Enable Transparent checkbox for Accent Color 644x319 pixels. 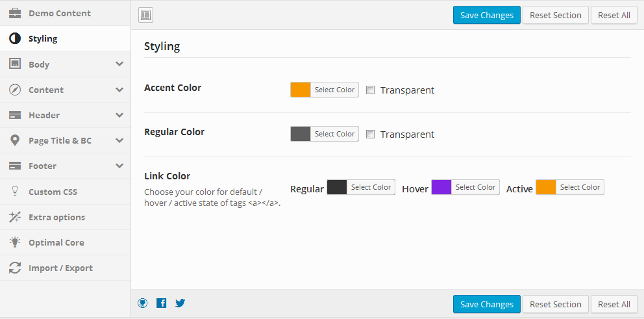(371, 90)
